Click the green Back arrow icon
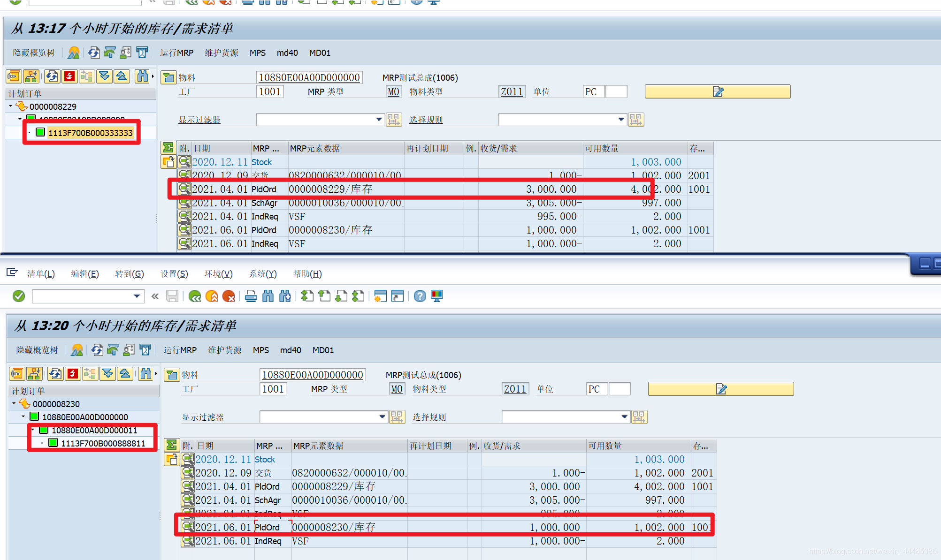Screen dimensions: 941x560 (x=195, y=296)
